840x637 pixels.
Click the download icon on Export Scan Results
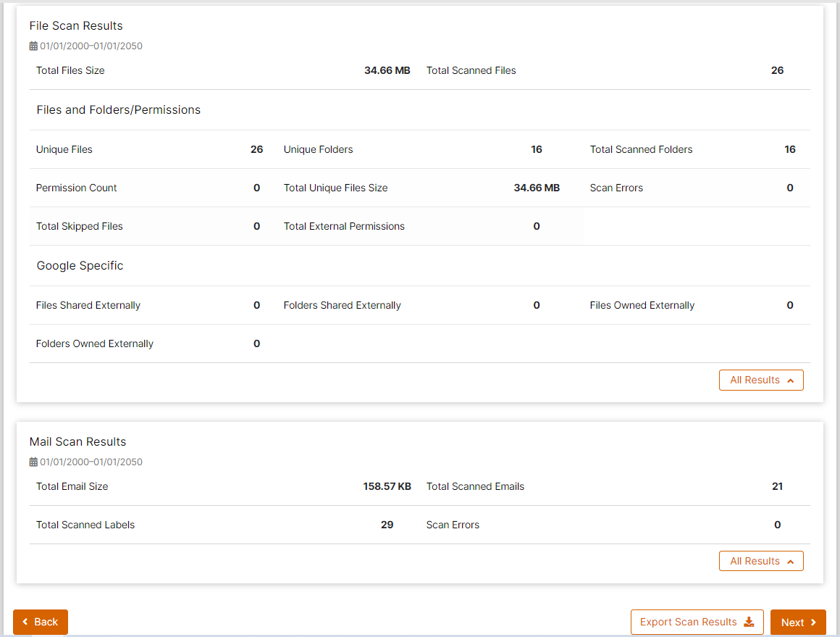coord(749,622)
